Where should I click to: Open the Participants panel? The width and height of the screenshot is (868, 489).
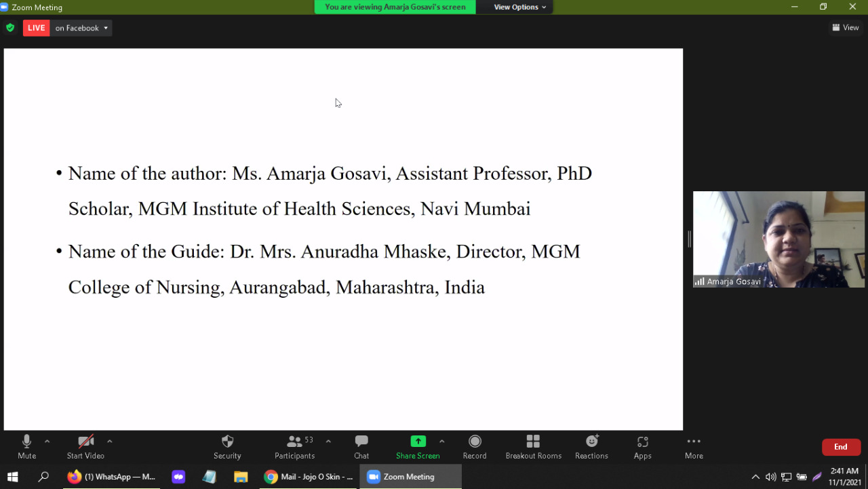[x=294, y=447]
